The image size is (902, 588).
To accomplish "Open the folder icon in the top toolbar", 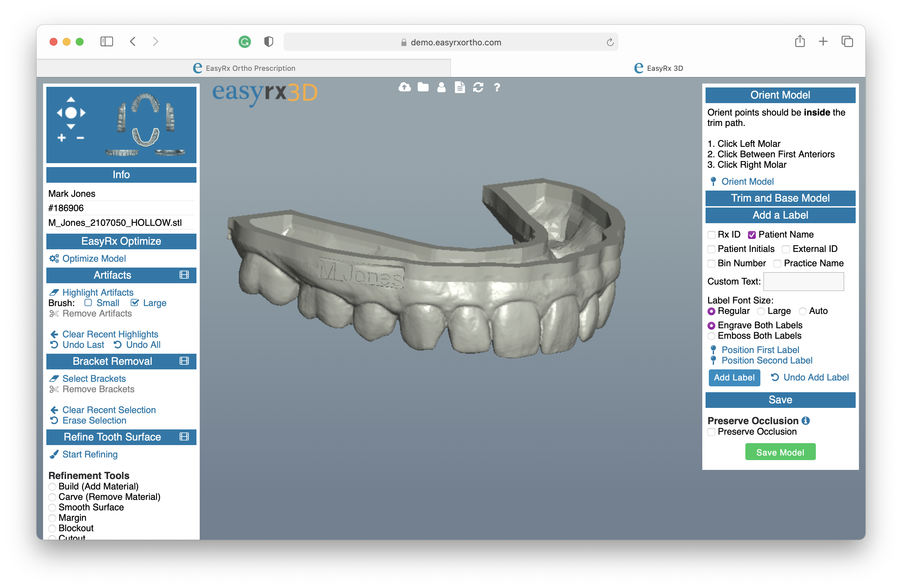I will coord(423,87).
